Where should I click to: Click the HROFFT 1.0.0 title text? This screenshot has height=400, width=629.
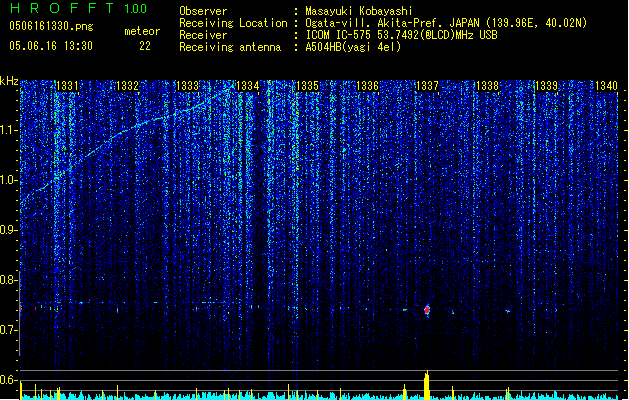click(x=78, y=8)
